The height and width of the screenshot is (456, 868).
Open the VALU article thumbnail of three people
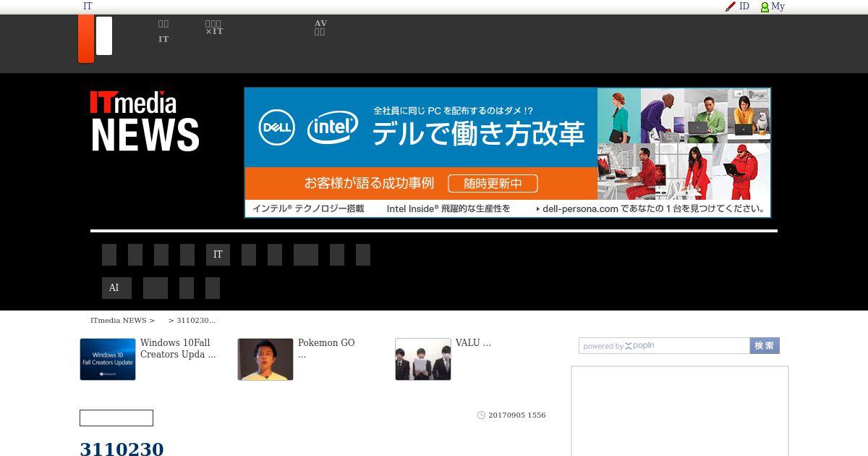tap(423, 359)
